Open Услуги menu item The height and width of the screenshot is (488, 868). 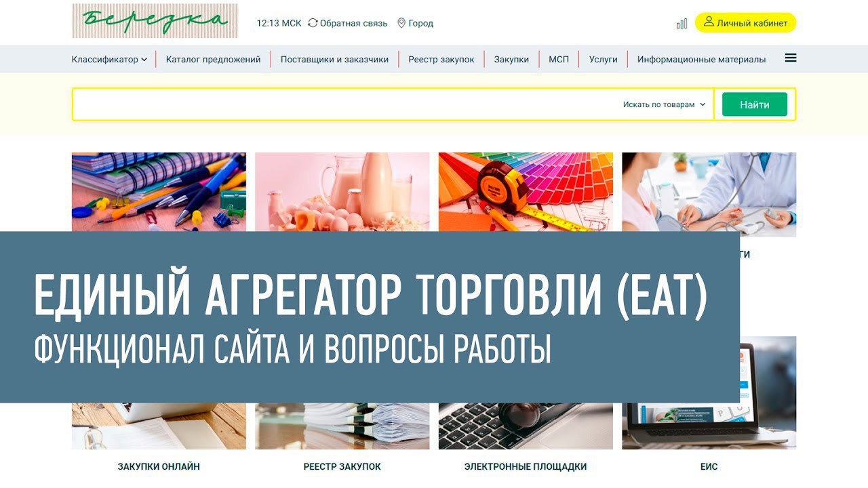coord(604,60)
